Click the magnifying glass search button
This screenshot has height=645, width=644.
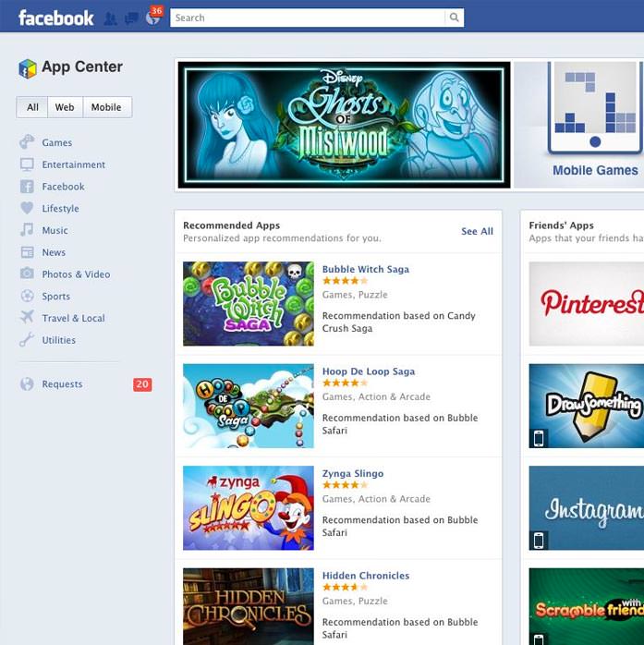[x=454, y=18]
